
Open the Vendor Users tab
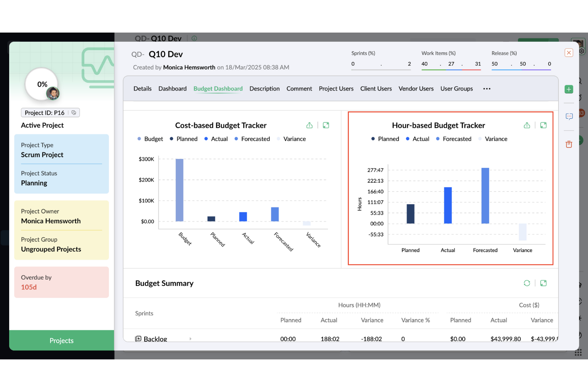click(x=416, y=89)
